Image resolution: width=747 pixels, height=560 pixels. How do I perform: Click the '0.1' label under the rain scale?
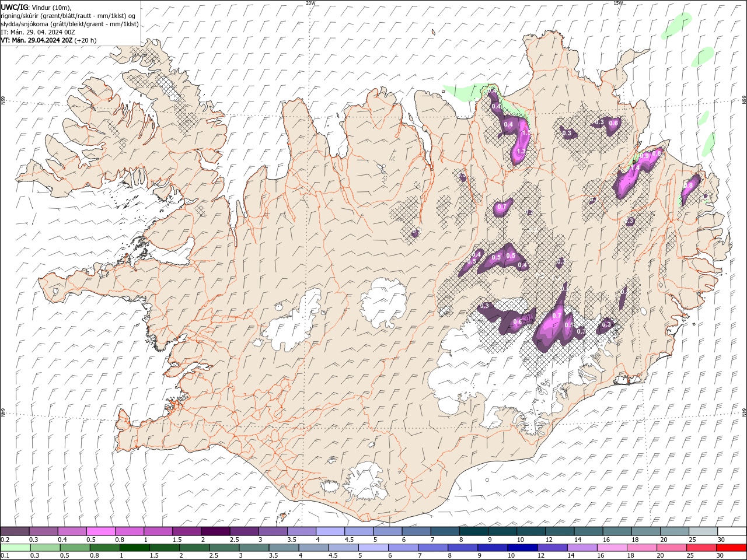click(x=5, y=556)
